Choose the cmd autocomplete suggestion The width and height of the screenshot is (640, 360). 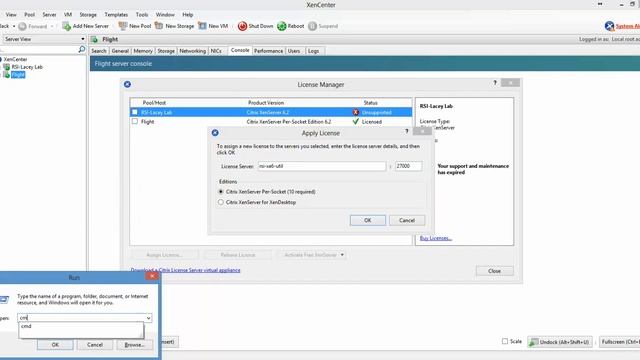(x=81, y=327)
